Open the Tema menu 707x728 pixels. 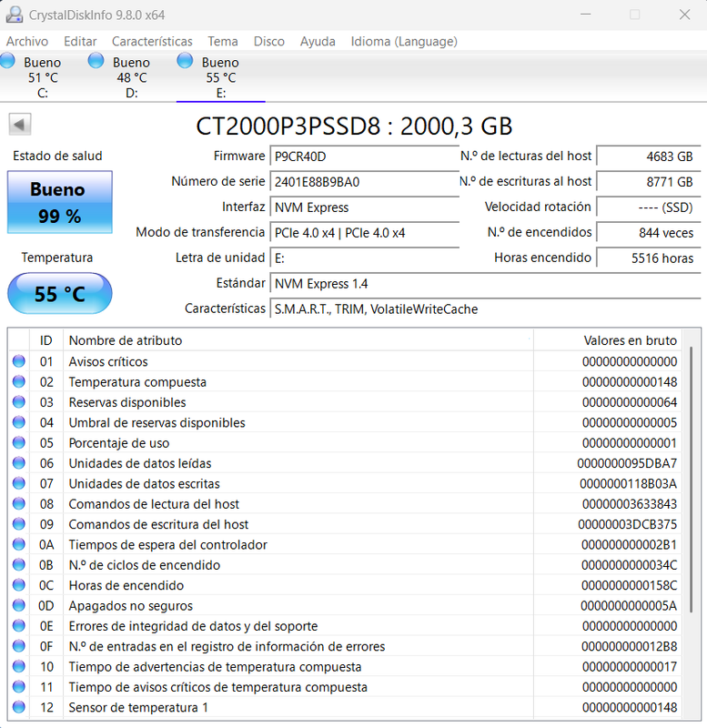(x=223, y=41)
